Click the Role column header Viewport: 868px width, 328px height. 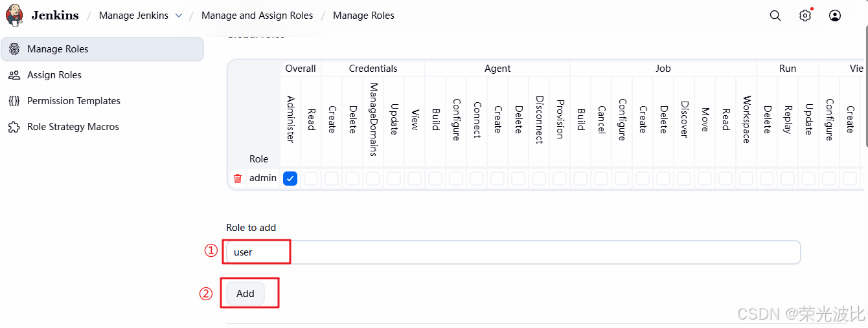258,159
